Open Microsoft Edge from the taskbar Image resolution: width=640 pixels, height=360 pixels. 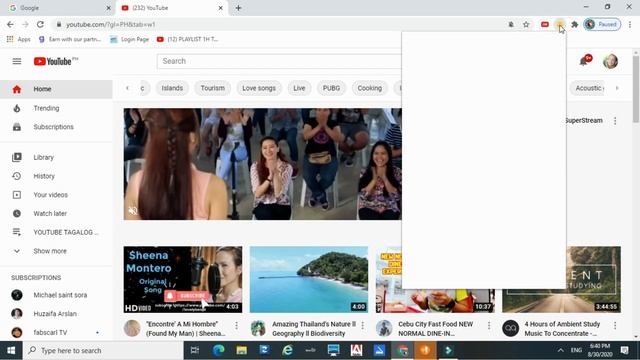click(218, 350)
